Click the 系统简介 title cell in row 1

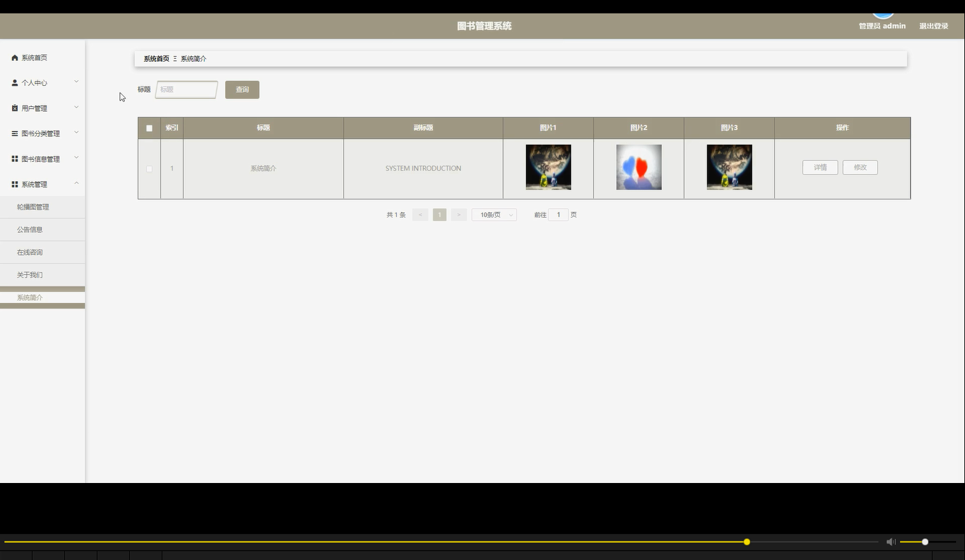tap(264, 169)
